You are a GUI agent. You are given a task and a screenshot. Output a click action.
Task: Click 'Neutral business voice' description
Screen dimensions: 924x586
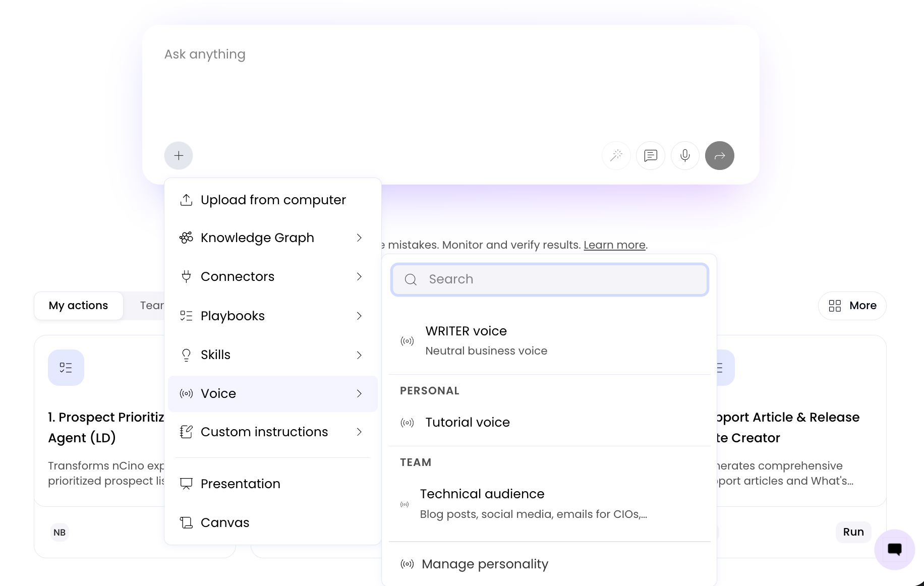pos(486,351)
